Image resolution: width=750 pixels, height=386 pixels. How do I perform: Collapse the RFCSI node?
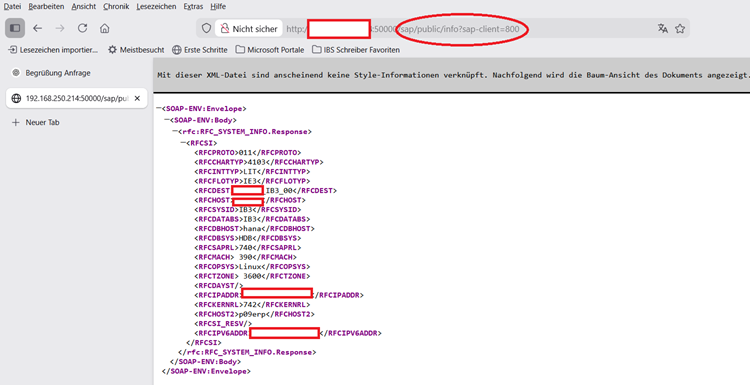pos(183,143)
